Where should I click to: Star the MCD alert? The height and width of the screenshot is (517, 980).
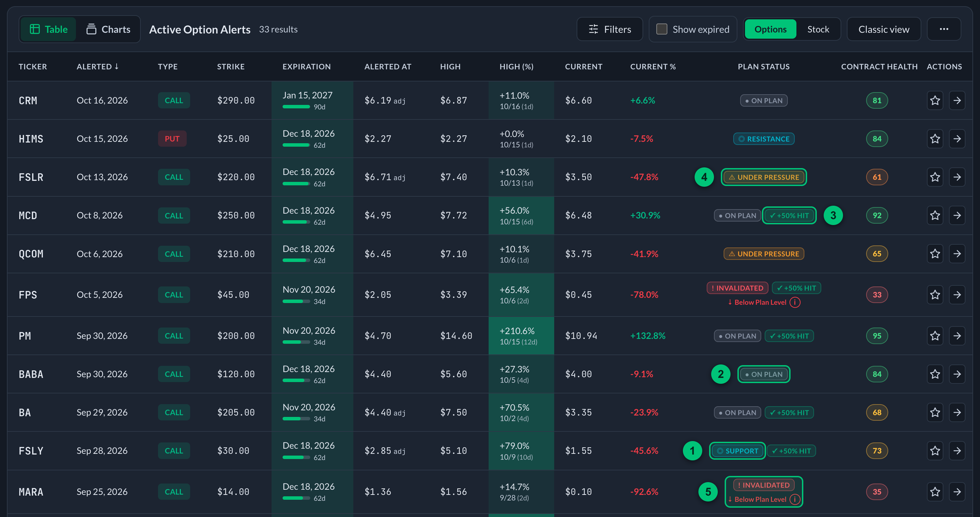[935, 215]
